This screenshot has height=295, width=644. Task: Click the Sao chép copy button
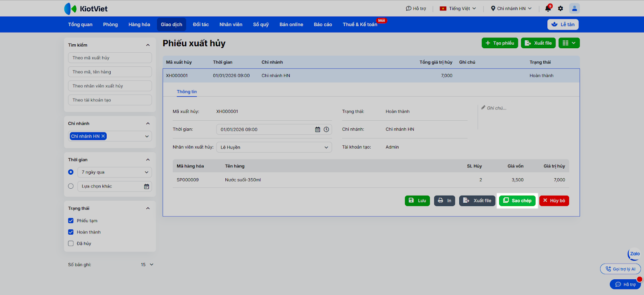point(517,201)
